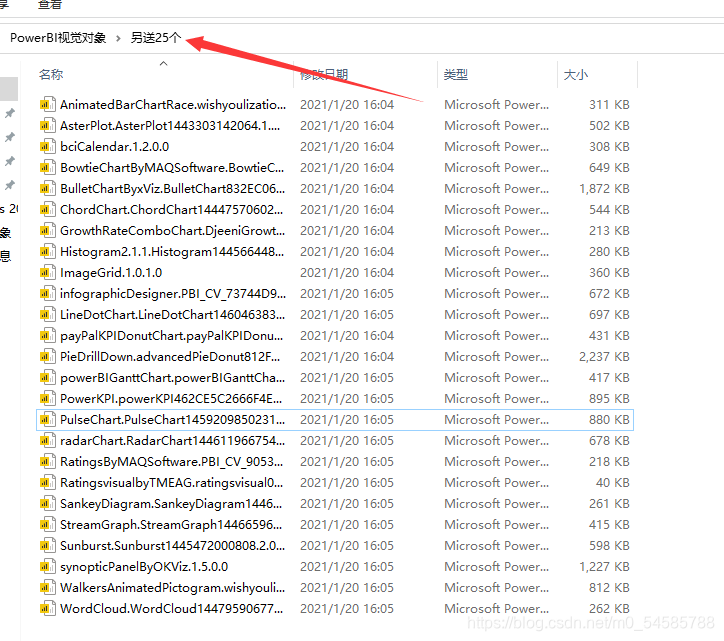Sort files by 名称 column header
This screenshot has width=724, height=641.
tap(51, 74)
